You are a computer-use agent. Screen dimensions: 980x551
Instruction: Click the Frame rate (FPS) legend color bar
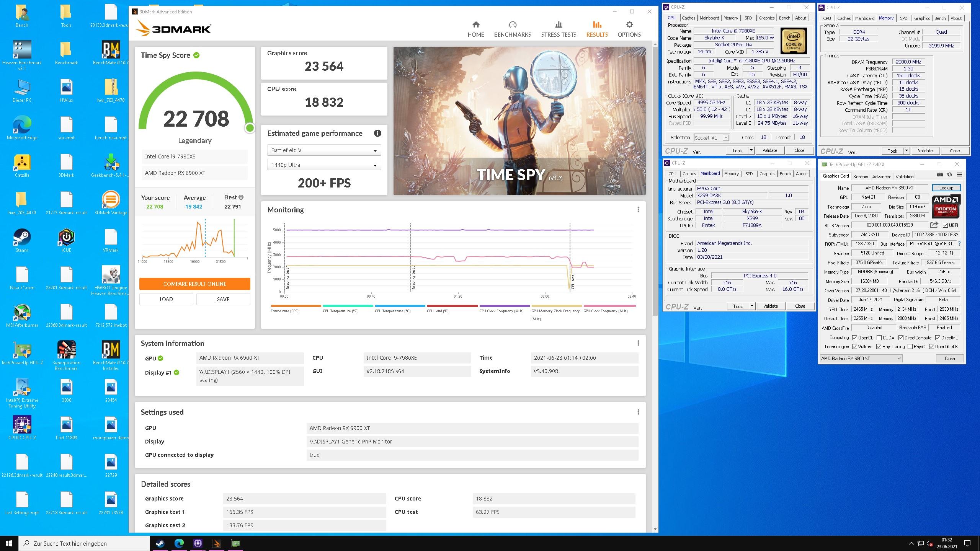(x=296, y=306)
